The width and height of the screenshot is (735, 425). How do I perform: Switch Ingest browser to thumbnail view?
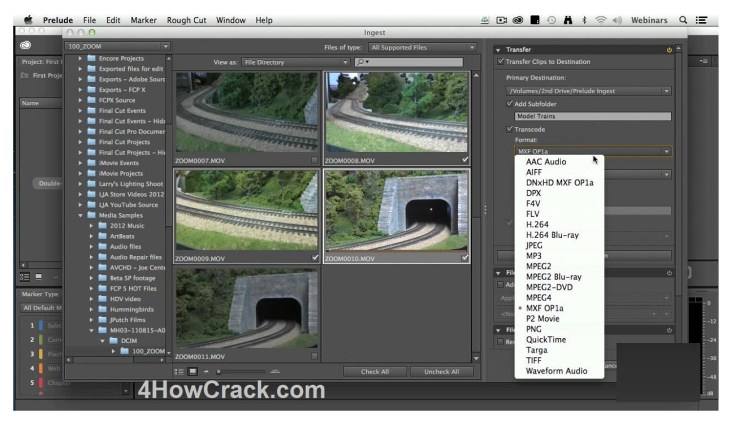pos(192,372)
